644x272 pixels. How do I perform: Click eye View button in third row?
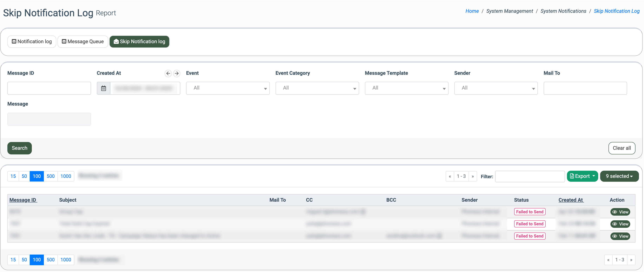pyautogui.click(x=620, y=236)
